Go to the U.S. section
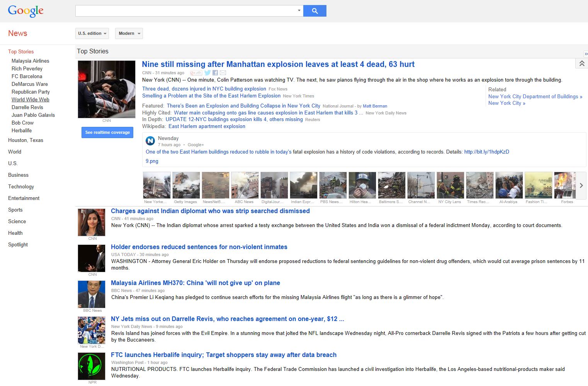The height and width of the screenshot is (386, 588). 13,163
